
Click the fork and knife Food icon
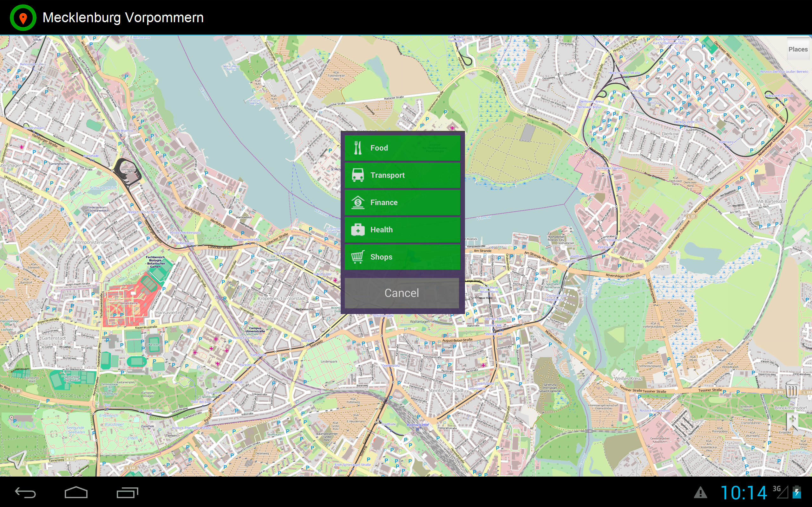tap(358, 148)
